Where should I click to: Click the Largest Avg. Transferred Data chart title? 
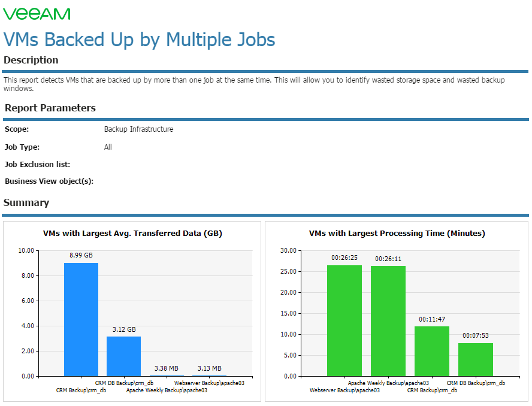132,234
